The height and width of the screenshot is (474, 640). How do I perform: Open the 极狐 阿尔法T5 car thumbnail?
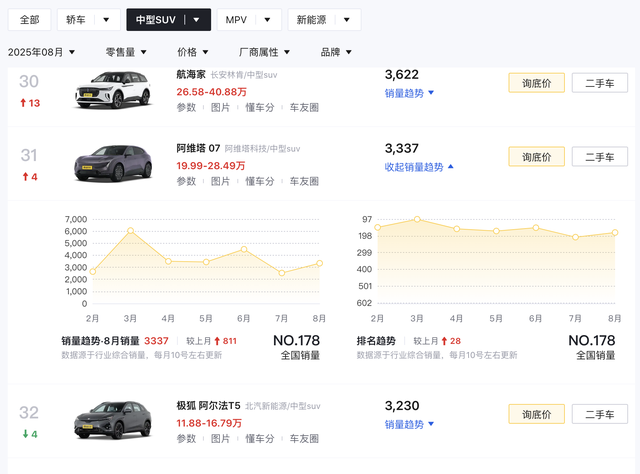(113, 421)
